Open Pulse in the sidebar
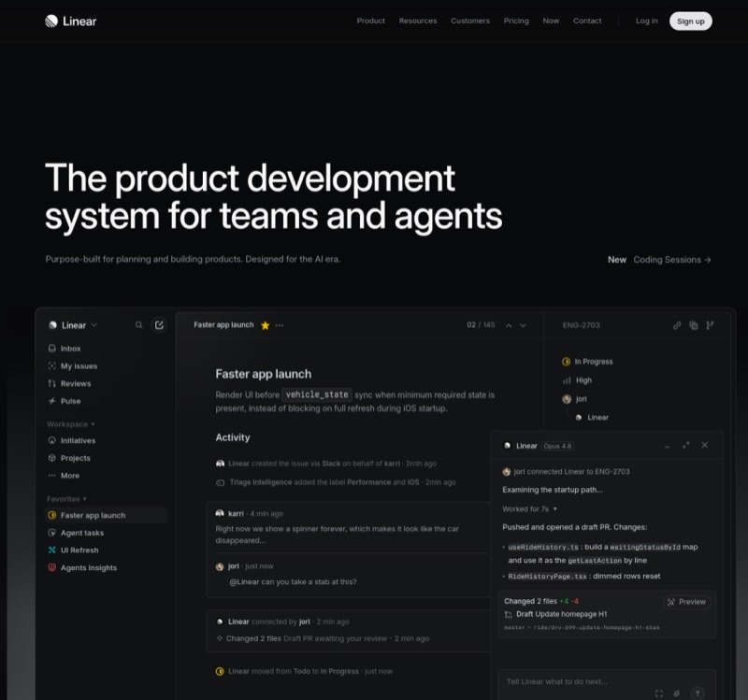The height and width of the screenshot is (700, 748). point(65,401)
